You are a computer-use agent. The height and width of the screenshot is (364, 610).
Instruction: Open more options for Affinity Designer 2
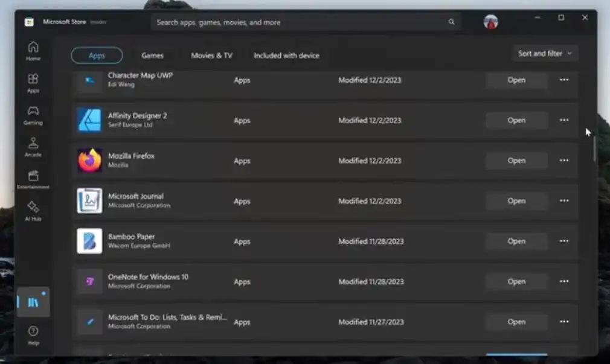pos(563,120)
